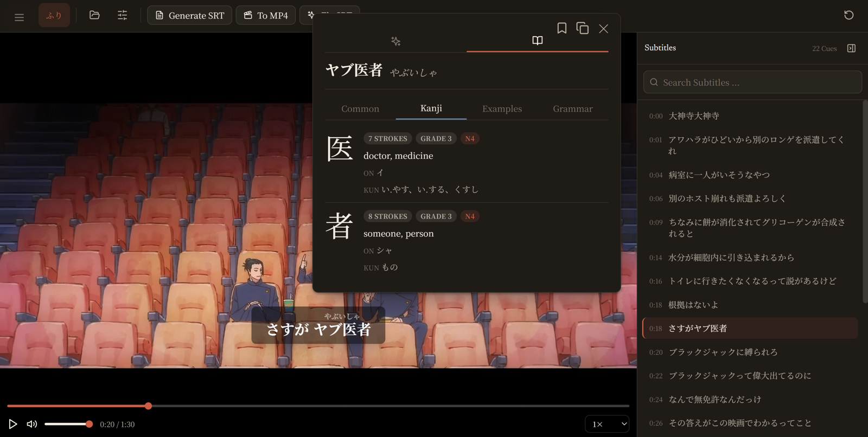The width and height of the screenshot is (868, 437).
Task: Play the video
Action: point(13,424)
